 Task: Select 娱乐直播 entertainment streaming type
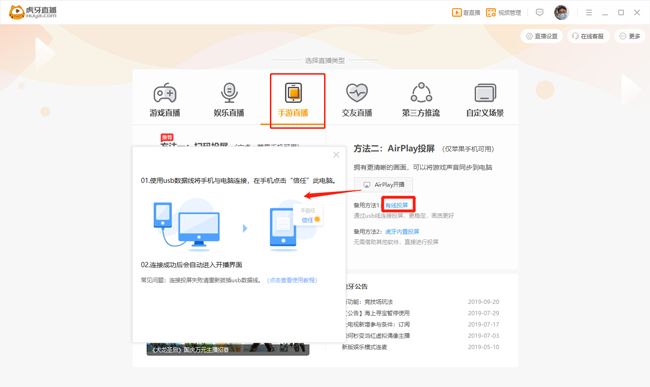coord(229,100)
